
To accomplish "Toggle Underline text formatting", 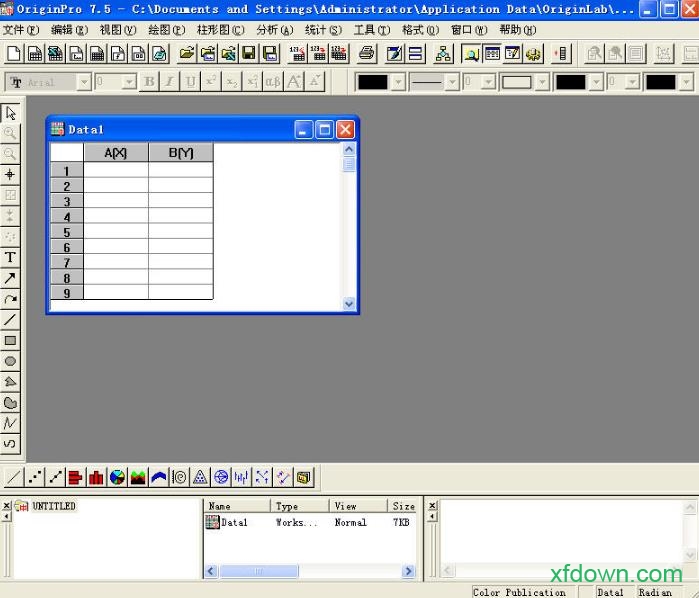I will [x=191, y=82].
